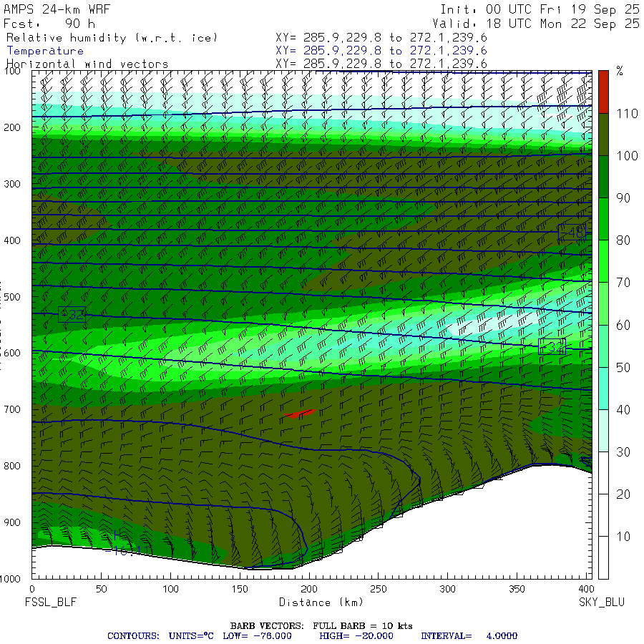Click the blue 'Temperature' legend label

(x=45, y=51)
